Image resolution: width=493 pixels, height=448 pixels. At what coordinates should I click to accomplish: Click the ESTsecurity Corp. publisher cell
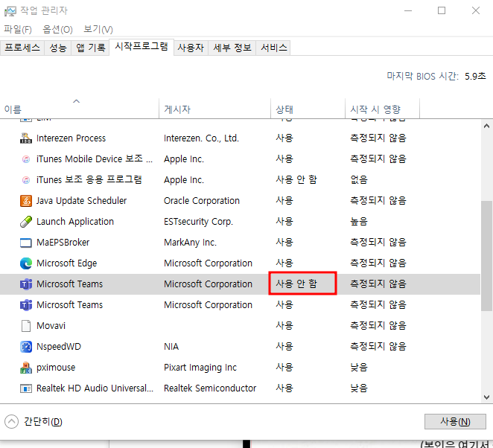pos(198,222)
